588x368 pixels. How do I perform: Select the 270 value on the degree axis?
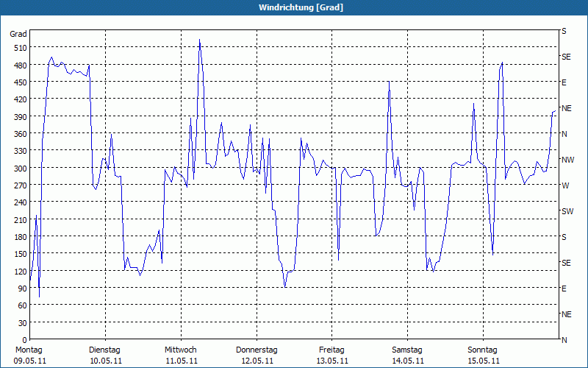[x=21, y=185]
